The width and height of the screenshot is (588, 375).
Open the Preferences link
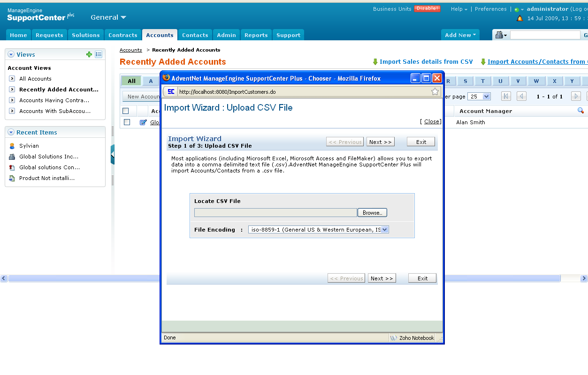pyautogui.click(x=491, y=9)
